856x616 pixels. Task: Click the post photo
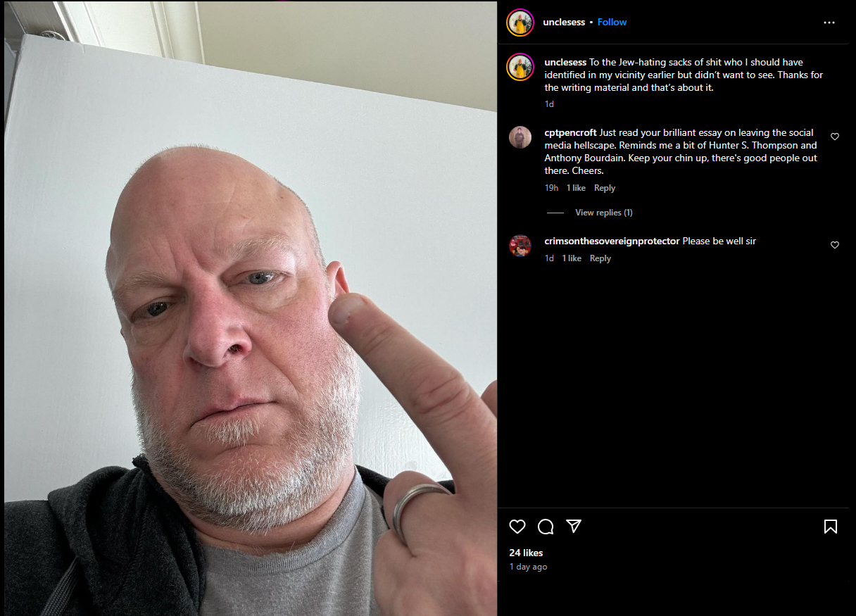click(x=251, y=308)
